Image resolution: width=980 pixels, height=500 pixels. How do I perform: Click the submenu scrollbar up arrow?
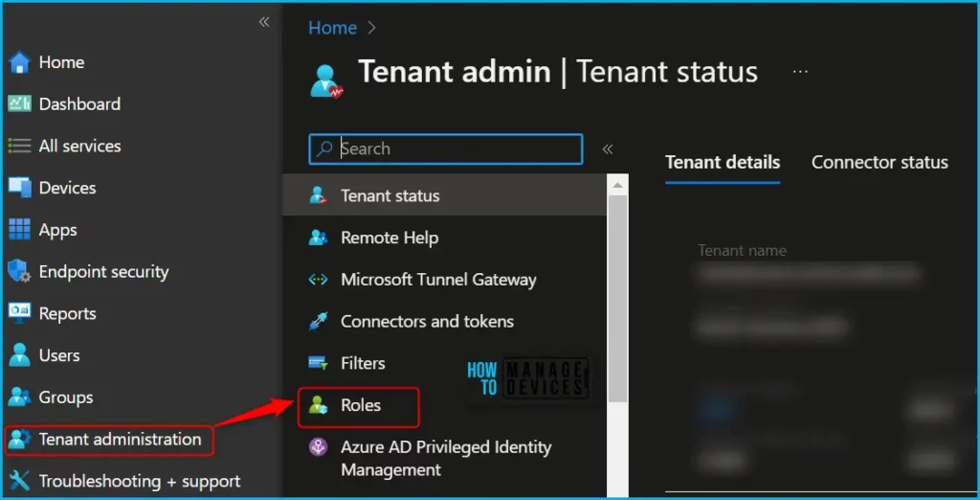617,185
